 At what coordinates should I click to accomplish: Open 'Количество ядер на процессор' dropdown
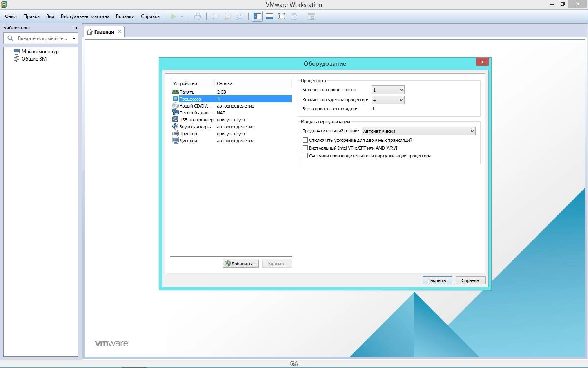[388, 100]
